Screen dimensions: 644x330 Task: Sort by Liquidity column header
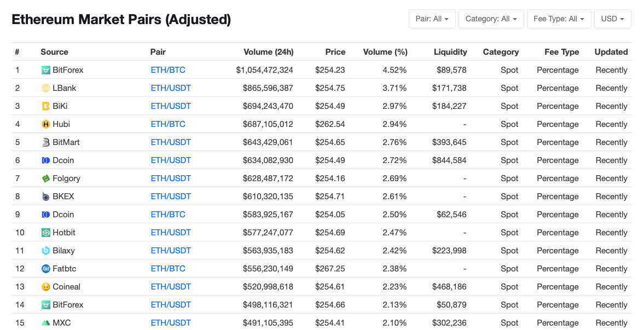pos(450,52)
